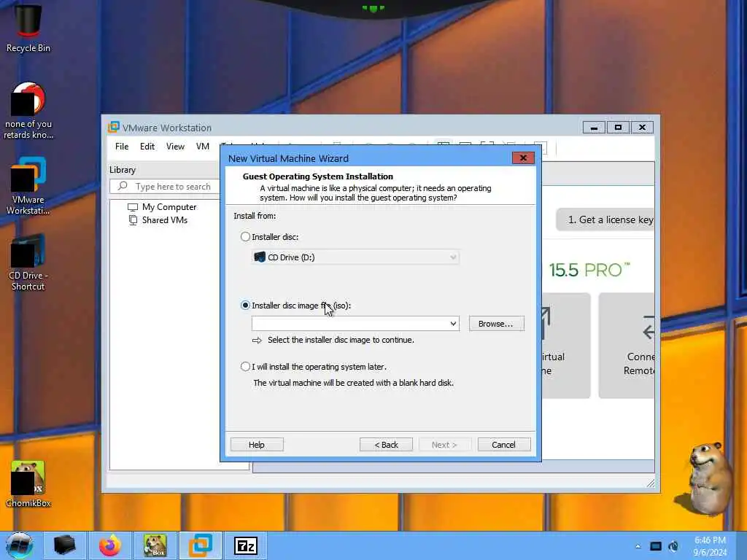Click the Library panel header

tap(123, 170)
